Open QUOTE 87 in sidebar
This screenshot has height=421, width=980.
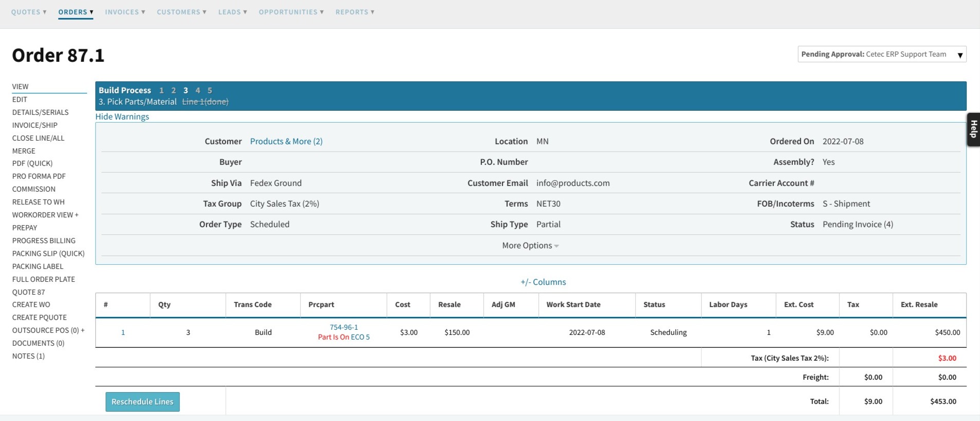coord(28,292)
